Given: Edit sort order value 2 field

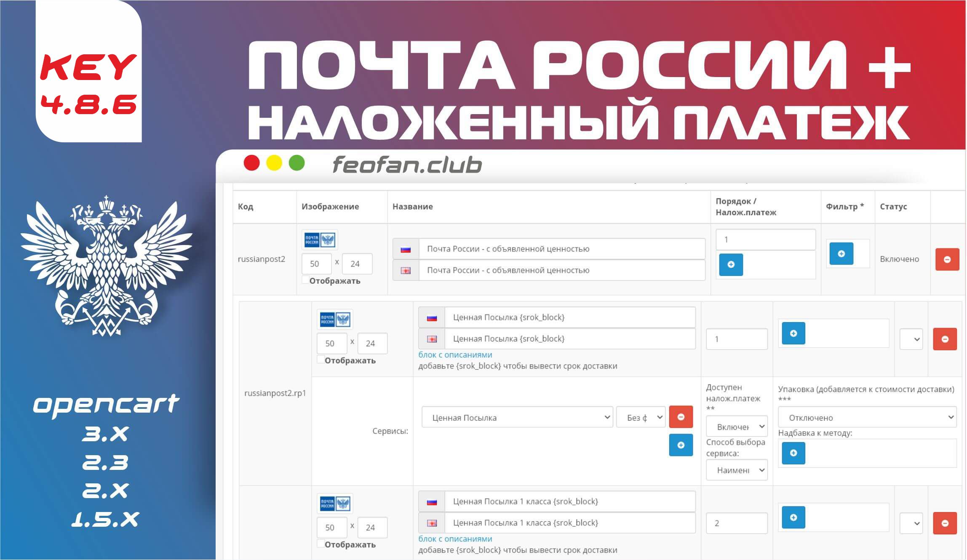Looking at the screenshot, I should coord(737,523).
